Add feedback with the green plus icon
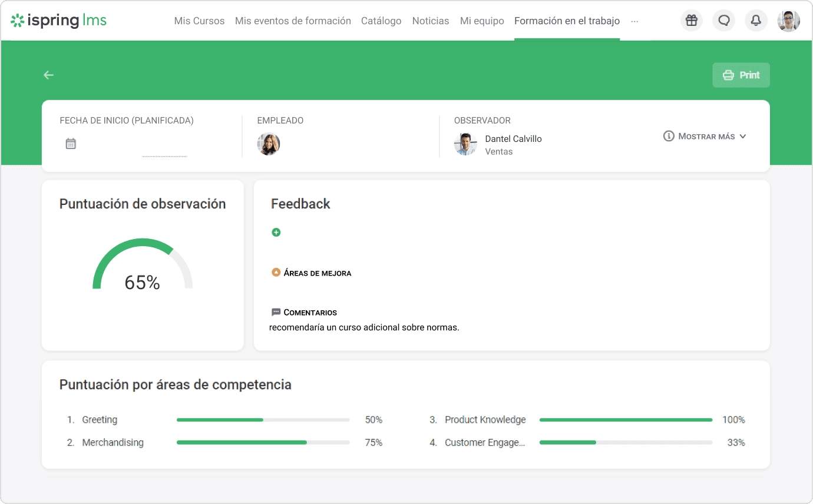Viewport: 813px width, 504px height. [x=276, y=232]
